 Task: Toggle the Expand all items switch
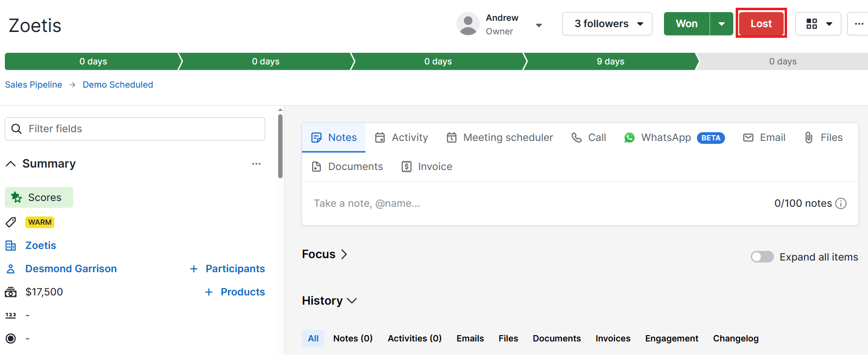762,257
